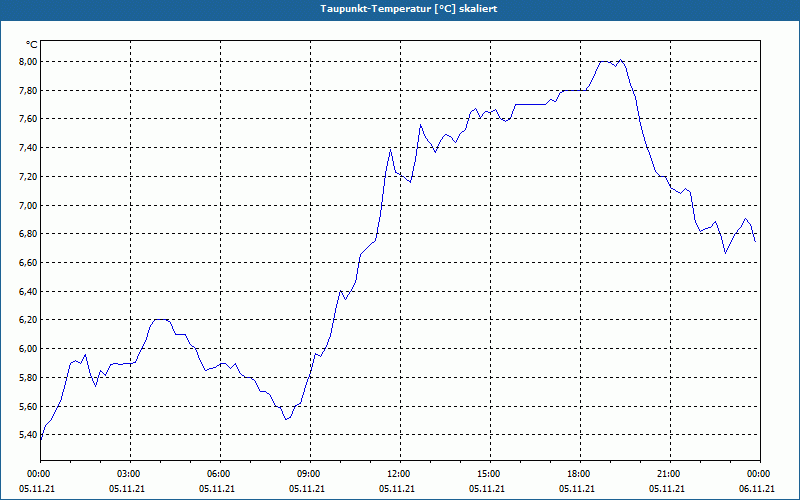Click the 5,60 y-axis value

coord(28,407)
